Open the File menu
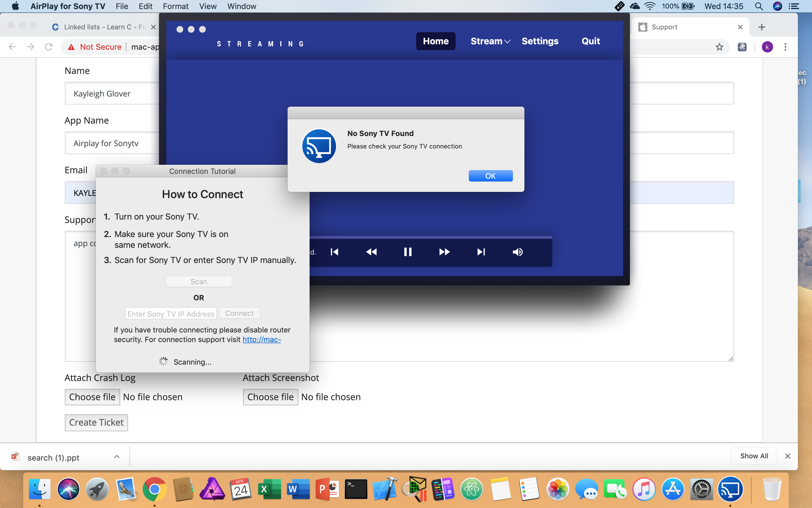812x508 pixels. pos(122,6)
